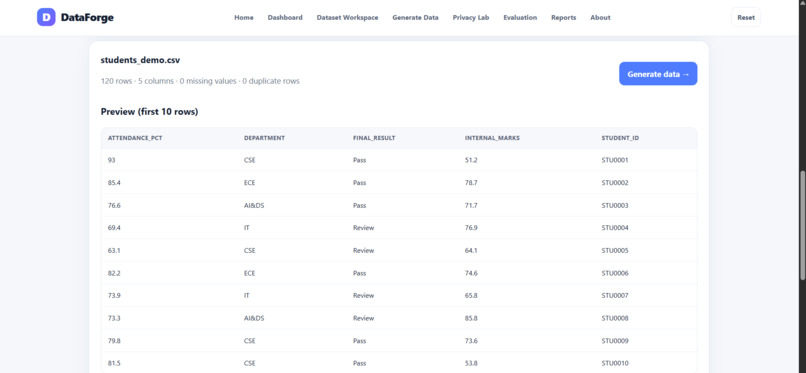The width and height of the screenshot is (806, 373).
Task: Select student ID cell STU0006
Action: point(615,273)
